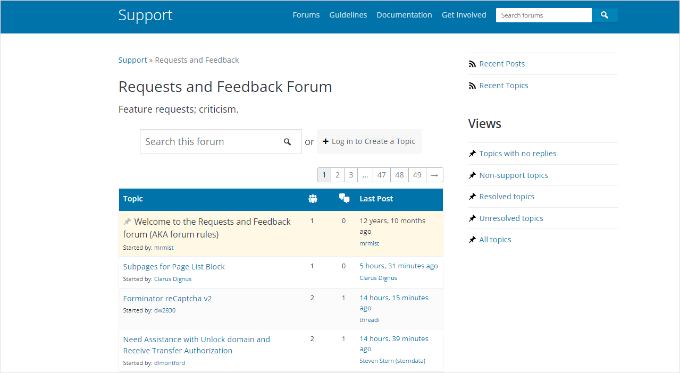
Task: Open last post 12 years, 10 months ago
Action: coord(392,226)
